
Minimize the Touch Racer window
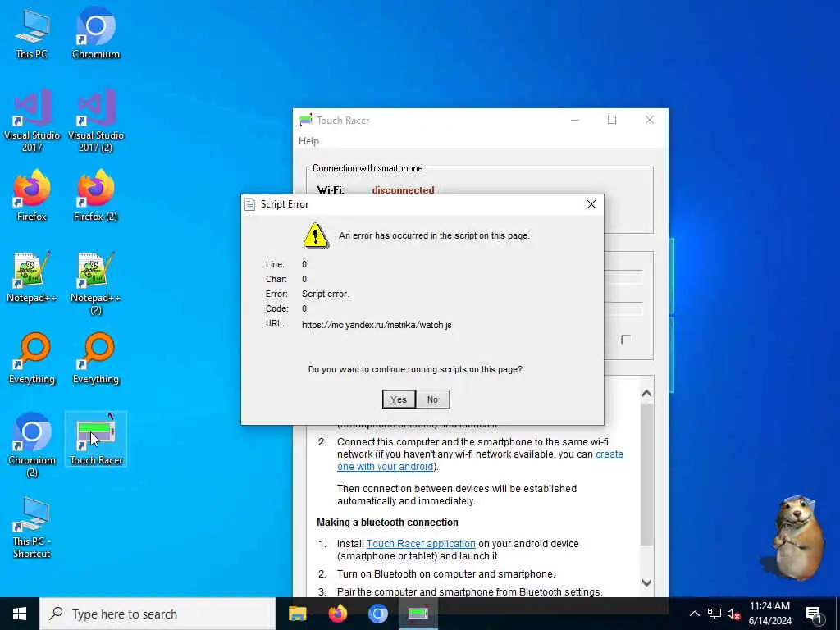575,120
